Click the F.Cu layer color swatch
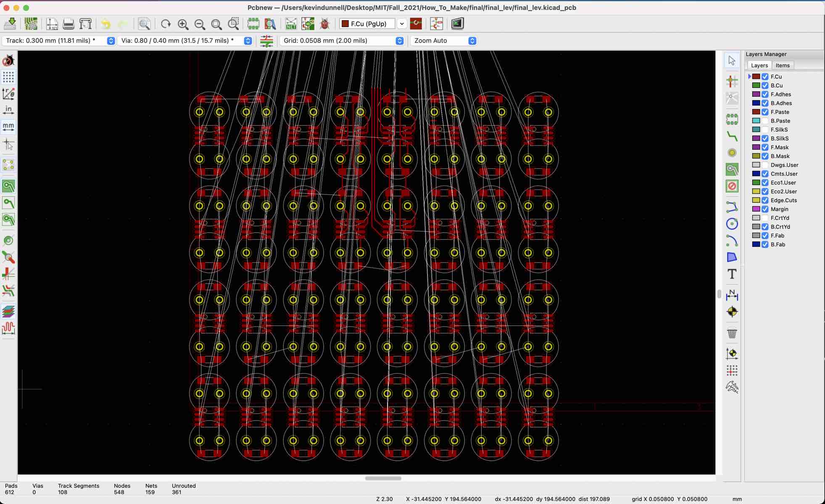 [x=756, y=76]
